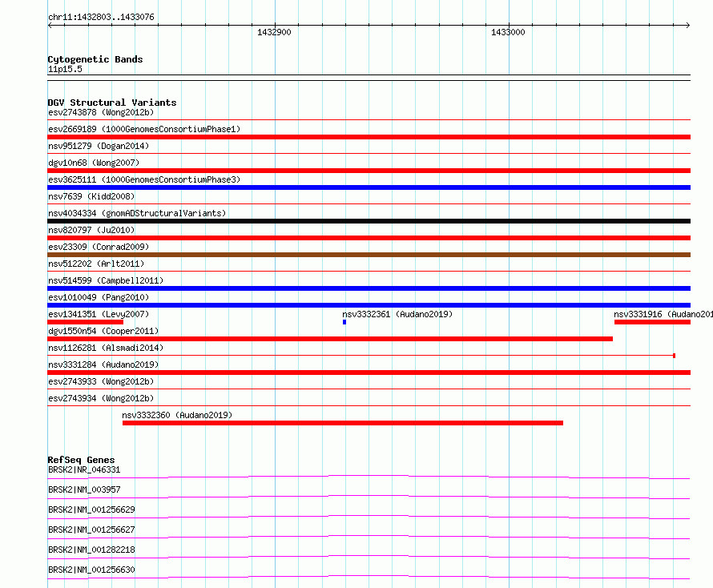Click the red nsv820797 variant bar

point(369,238)
